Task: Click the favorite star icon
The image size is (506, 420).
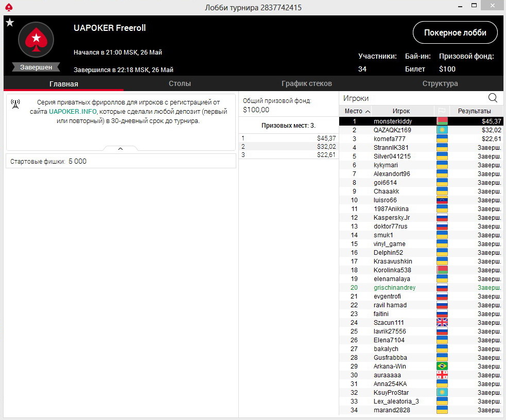Action: click(x=10, y=23)
